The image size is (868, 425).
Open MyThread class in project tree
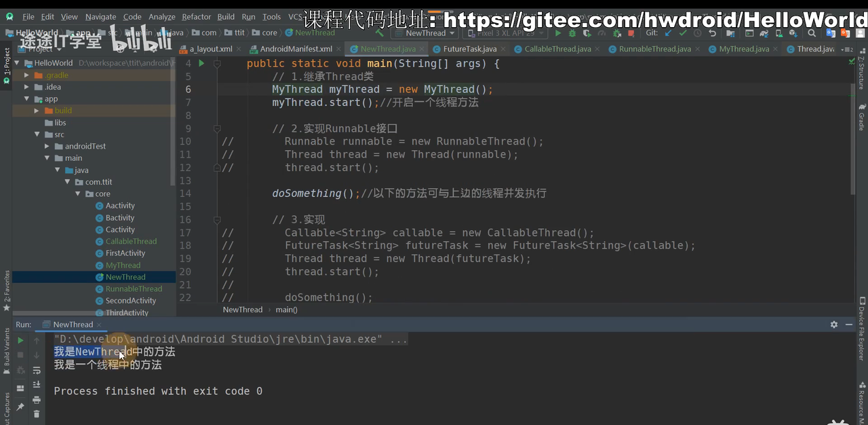[x=123, y=265]
